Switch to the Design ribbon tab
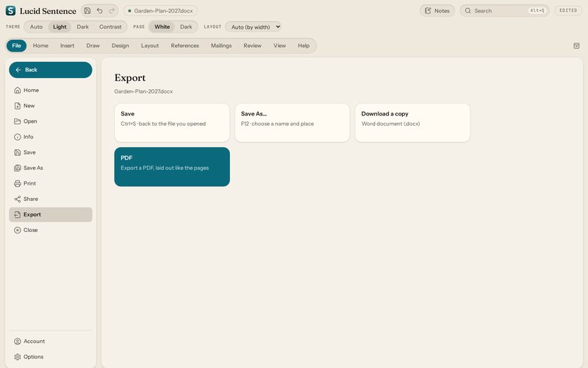Image resolution: width=588 pixels, height=368 pixels. pos(121,46)
